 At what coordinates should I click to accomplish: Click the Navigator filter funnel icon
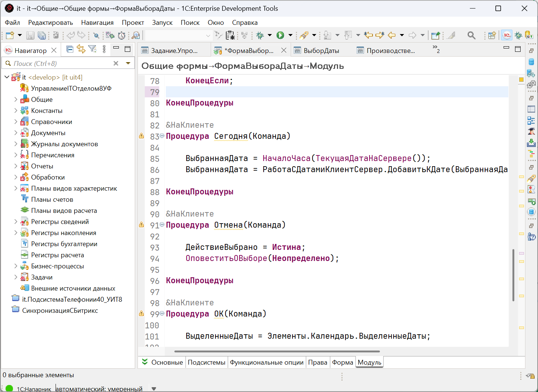tap(93, 49)
